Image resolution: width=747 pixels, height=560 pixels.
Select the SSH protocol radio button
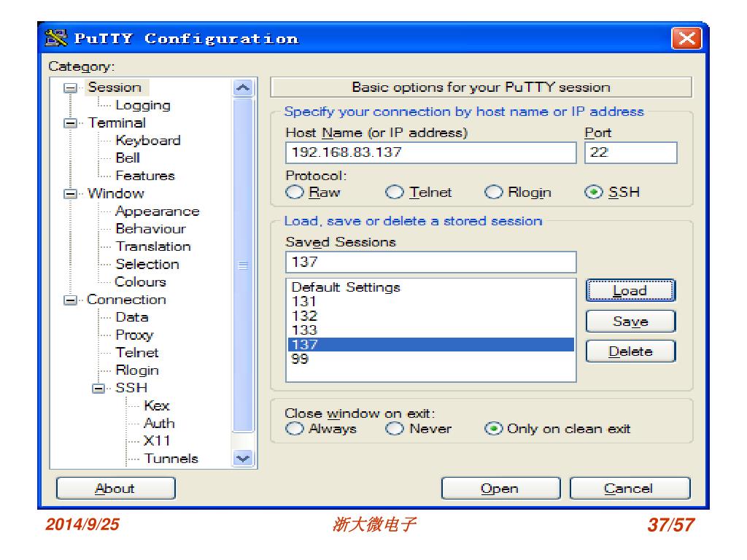pyautogui.click(x=594, y=192)
